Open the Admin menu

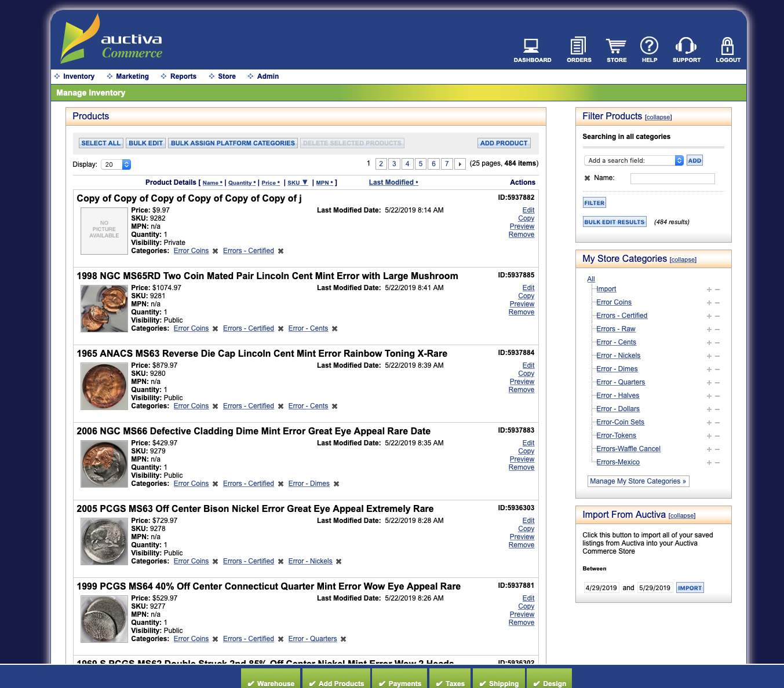pos(268,76)
